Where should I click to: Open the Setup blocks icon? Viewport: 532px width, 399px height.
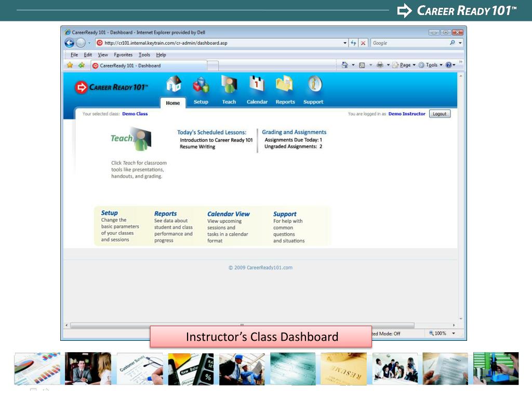pyautogui.click(x=201, y=85)
